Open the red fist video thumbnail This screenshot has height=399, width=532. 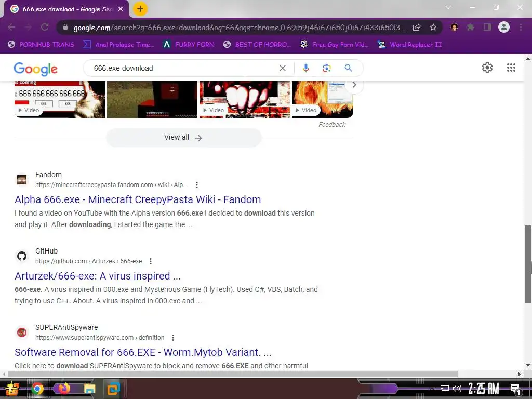[x=245, y=99]
